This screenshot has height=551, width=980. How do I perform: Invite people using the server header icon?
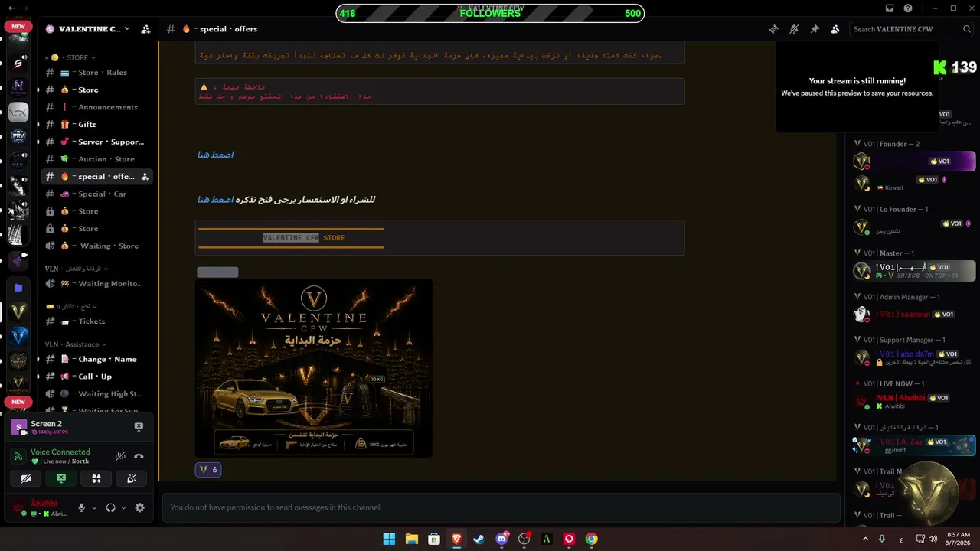click(145, 29)
